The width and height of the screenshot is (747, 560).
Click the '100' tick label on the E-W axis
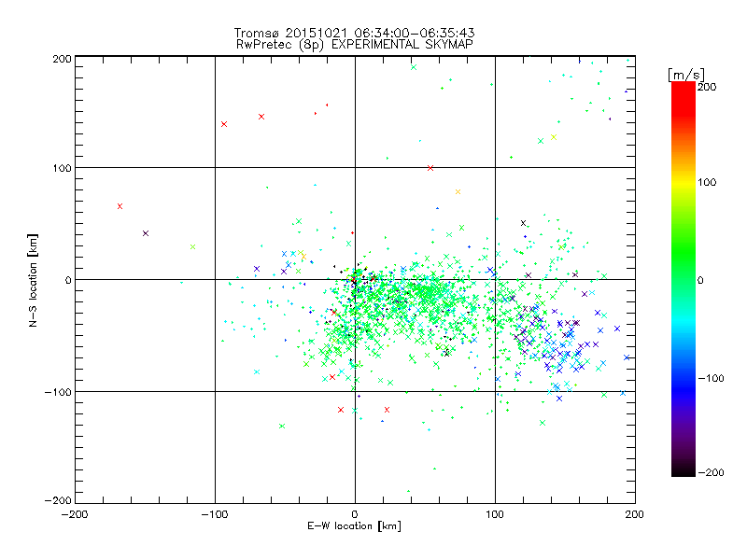(495, 514)
